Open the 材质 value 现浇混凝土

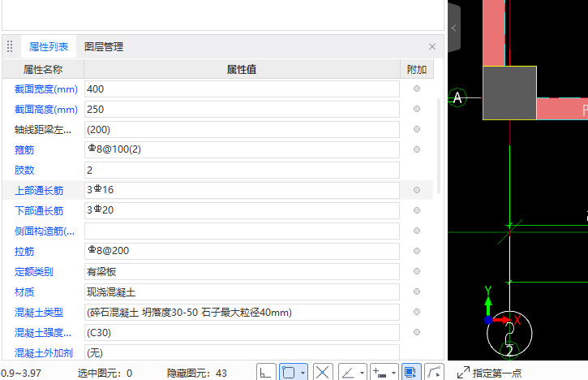coord(242,291)
